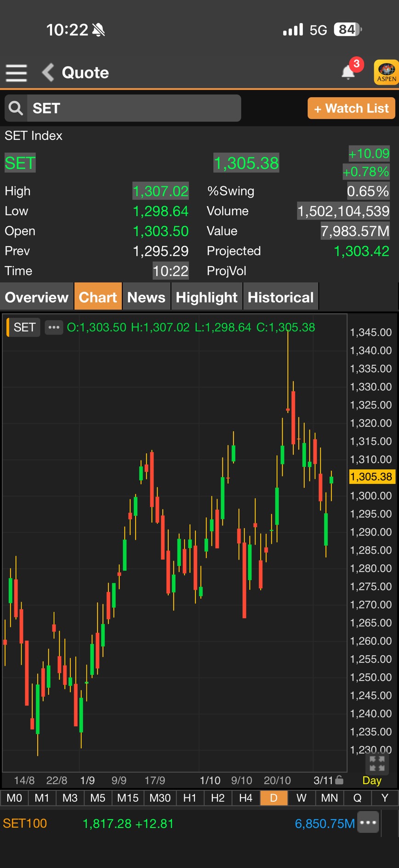This screenshot has width=399, height=868.
Task: Tap the chart lock icon
Action: 339,780
